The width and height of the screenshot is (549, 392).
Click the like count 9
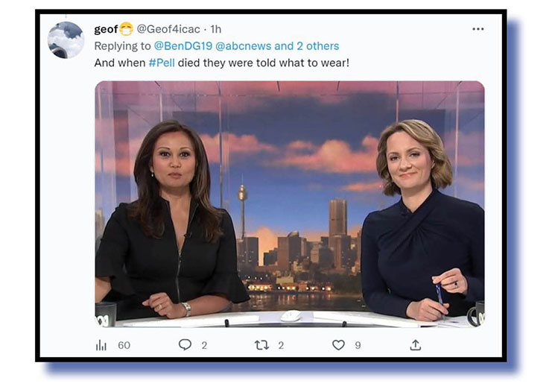click(x=358, y=345)
